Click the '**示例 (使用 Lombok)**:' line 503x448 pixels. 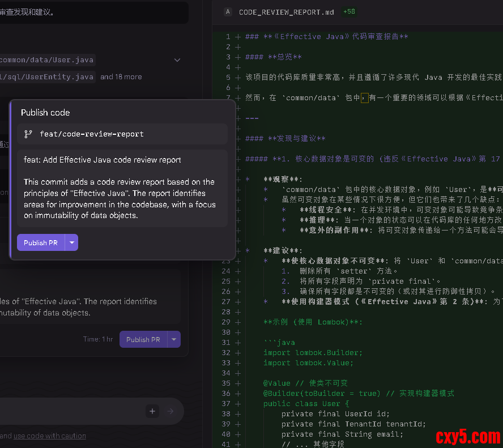[x=313, y=322]
